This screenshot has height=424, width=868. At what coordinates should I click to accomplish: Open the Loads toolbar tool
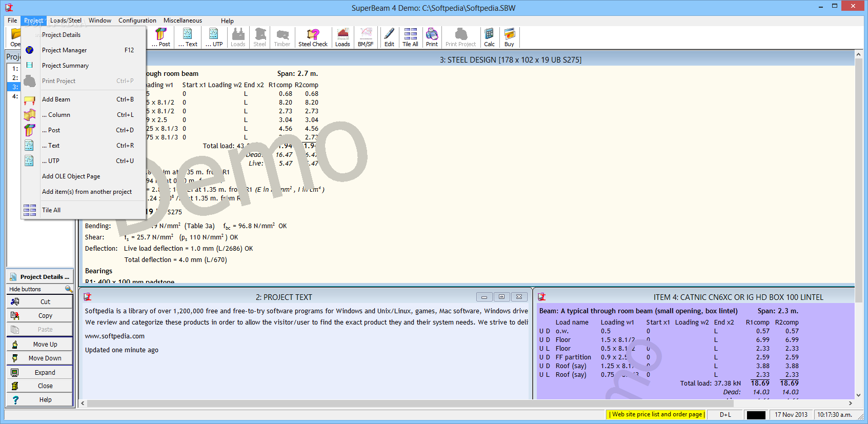point(342,37)
